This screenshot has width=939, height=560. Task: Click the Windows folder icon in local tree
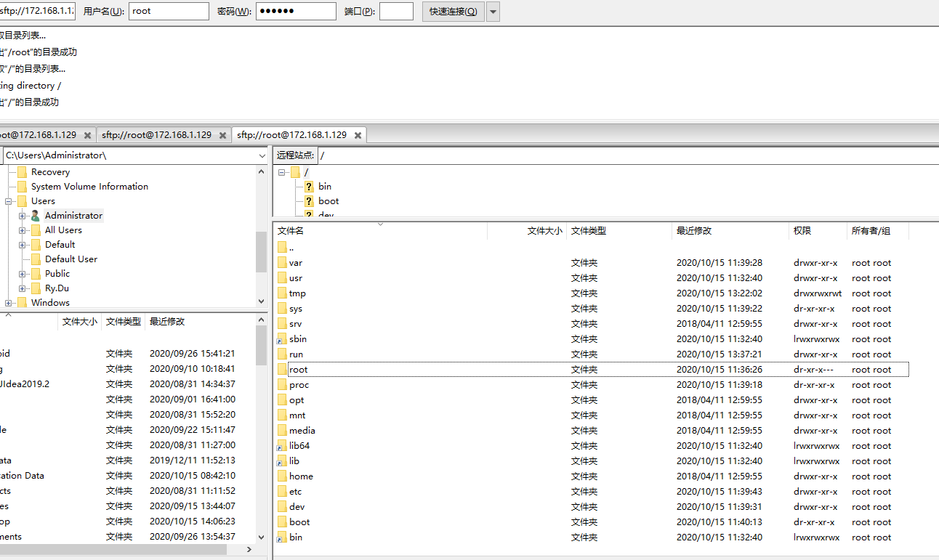[22, 303]
